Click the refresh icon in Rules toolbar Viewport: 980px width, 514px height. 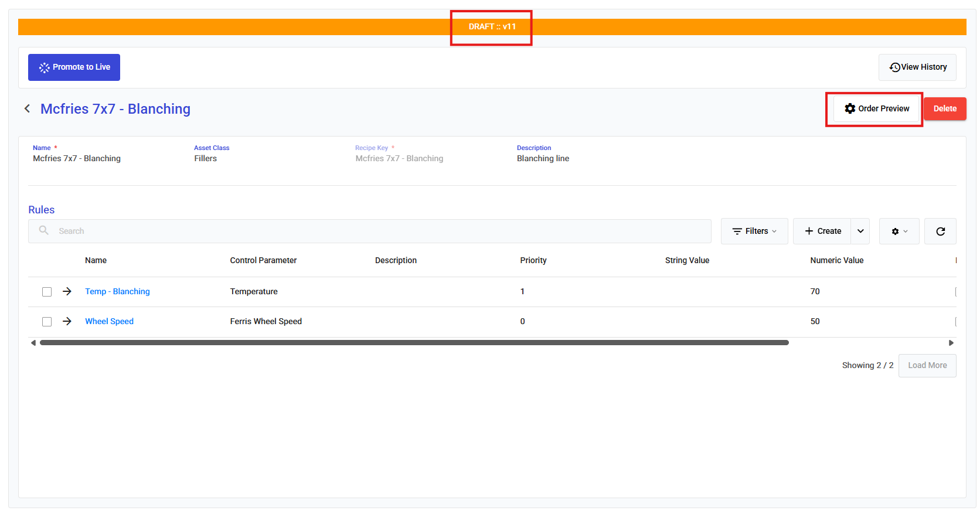coord(940,232)
